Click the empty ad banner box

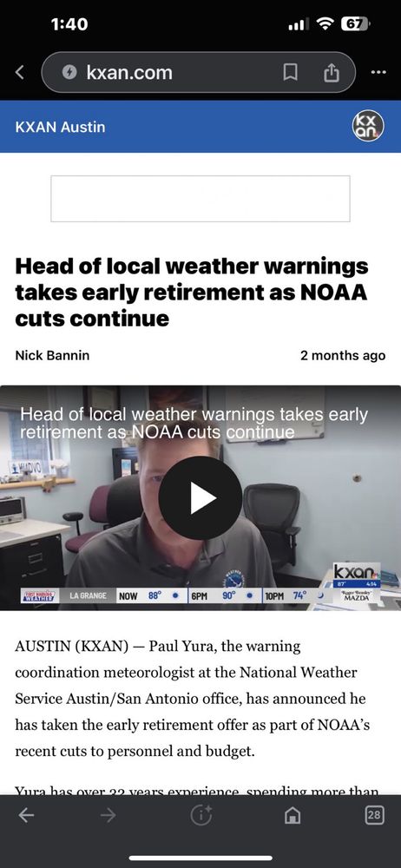click(200, 199)
